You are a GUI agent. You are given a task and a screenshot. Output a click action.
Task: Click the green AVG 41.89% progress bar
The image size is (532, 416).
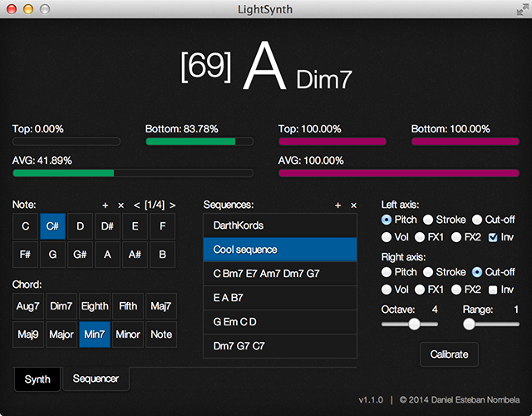(133, 173)
